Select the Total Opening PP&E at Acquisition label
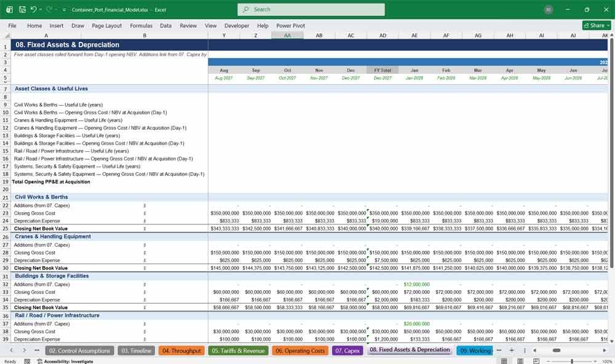The image size is (615, 364). (51, 181)
